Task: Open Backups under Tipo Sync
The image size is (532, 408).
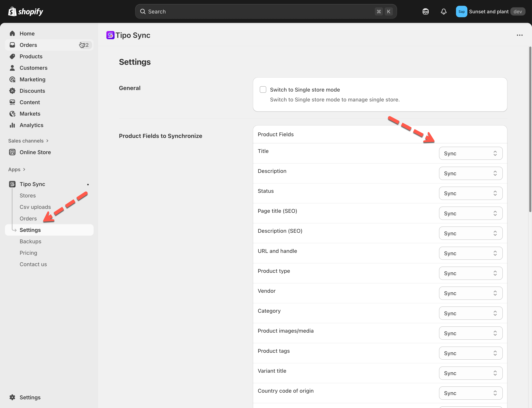Action: tap(30, 241)
